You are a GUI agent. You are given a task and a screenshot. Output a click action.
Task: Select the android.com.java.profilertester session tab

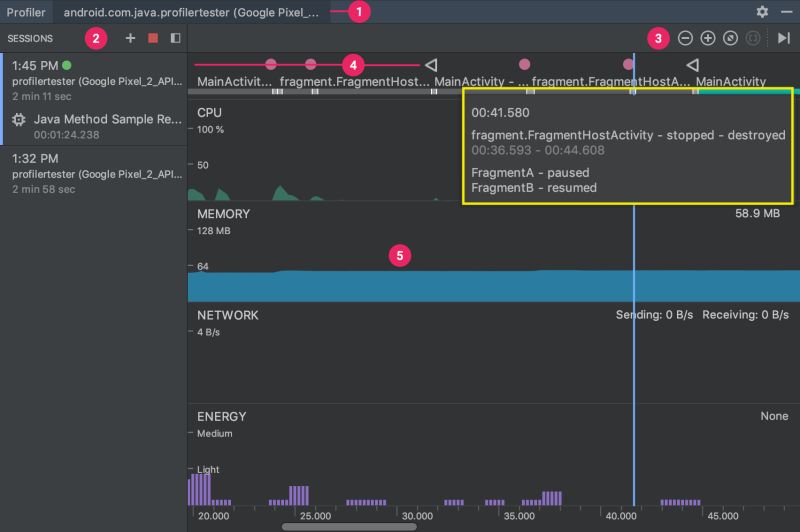(191, 12)
